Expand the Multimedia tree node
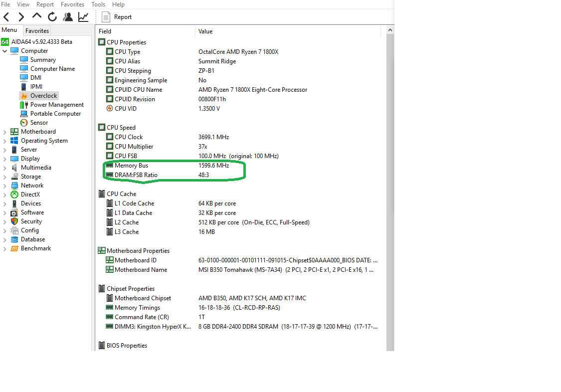Screen dimensions: 561x392 pyautogui.click(x=4, y=168)
